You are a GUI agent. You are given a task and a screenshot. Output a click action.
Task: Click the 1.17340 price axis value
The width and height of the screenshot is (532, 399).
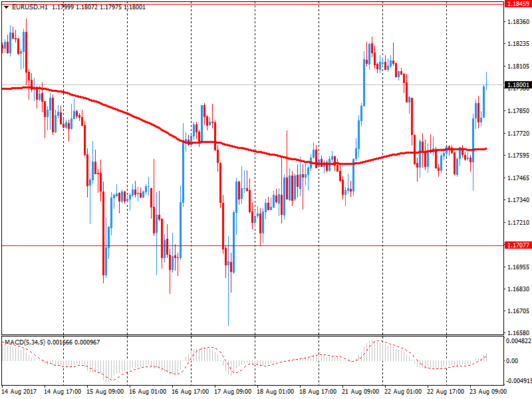(x=518, y=200)
